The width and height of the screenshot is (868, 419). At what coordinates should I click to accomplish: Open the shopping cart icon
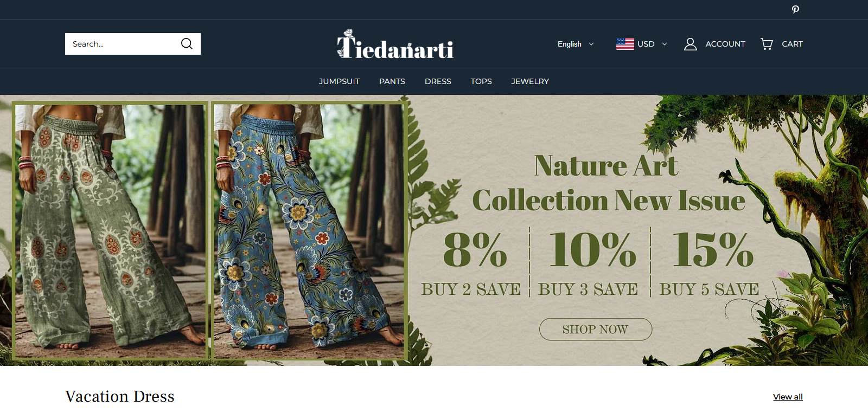coord(767,44)
